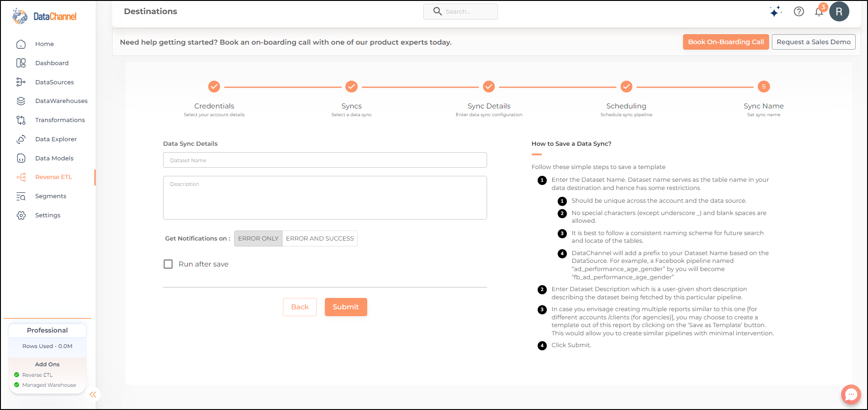
Task: Open the user profile avatar R
Action: click(x=839, y=11)
